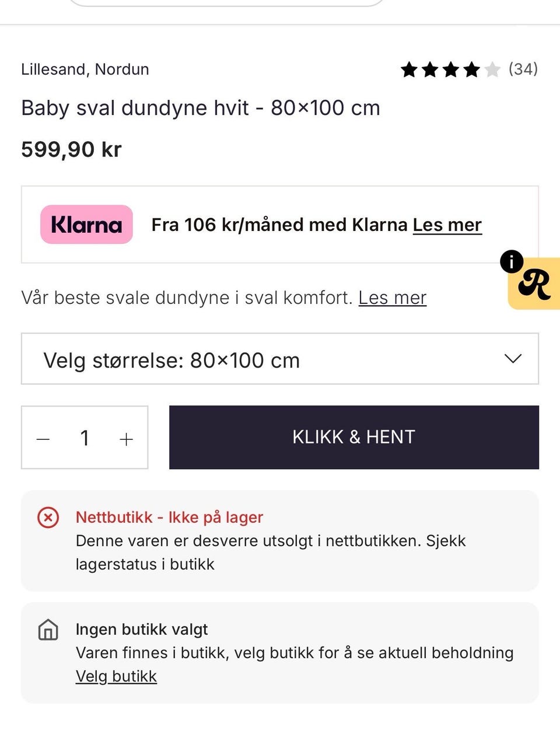560x745 pixels.
Task: Click the pink Klarna logo badge
Action: click(x=86, y=225)
